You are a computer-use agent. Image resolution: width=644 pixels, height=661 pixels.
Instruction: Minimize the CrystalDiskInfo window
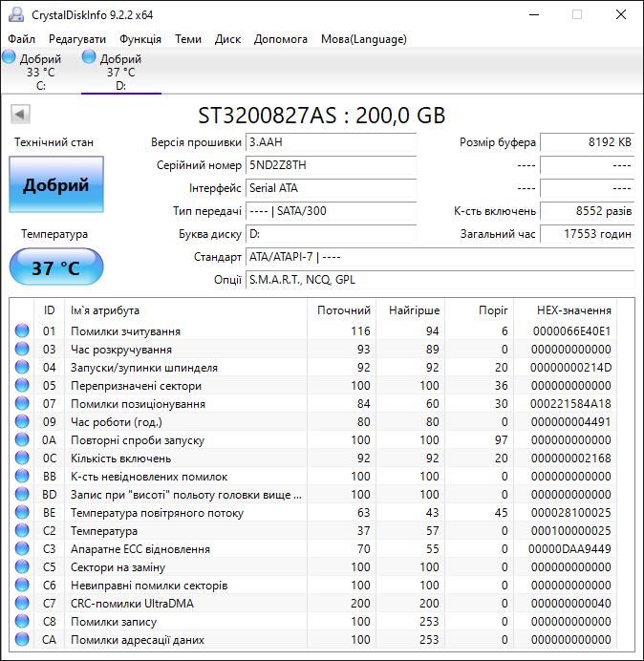click(x=534, y=14)
